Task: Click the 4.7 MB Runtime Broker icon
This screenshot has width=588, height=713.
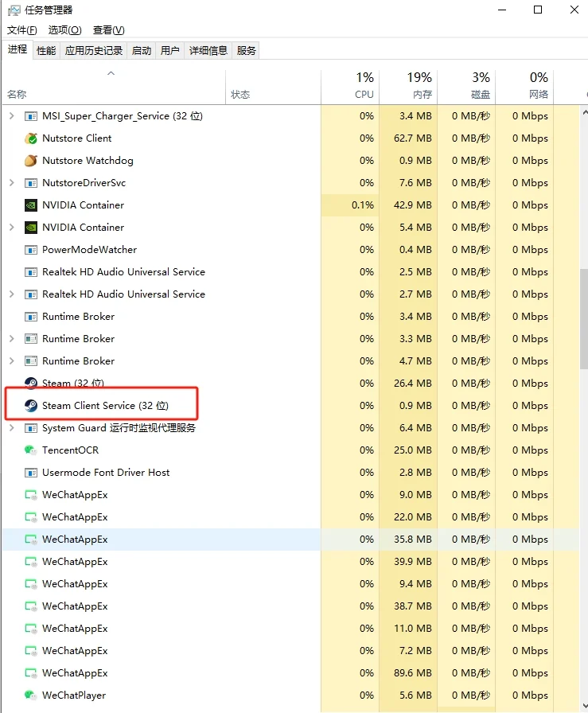Action: (x=30, y=361)
